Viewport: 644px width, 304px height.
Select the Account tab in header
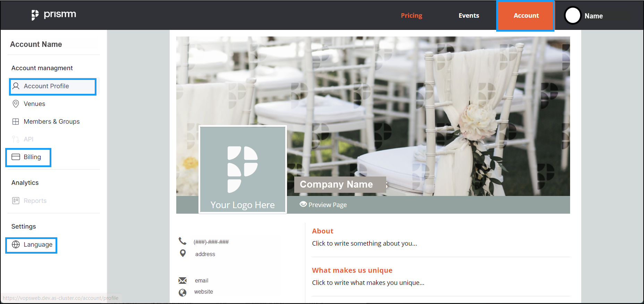coord(526,16)
